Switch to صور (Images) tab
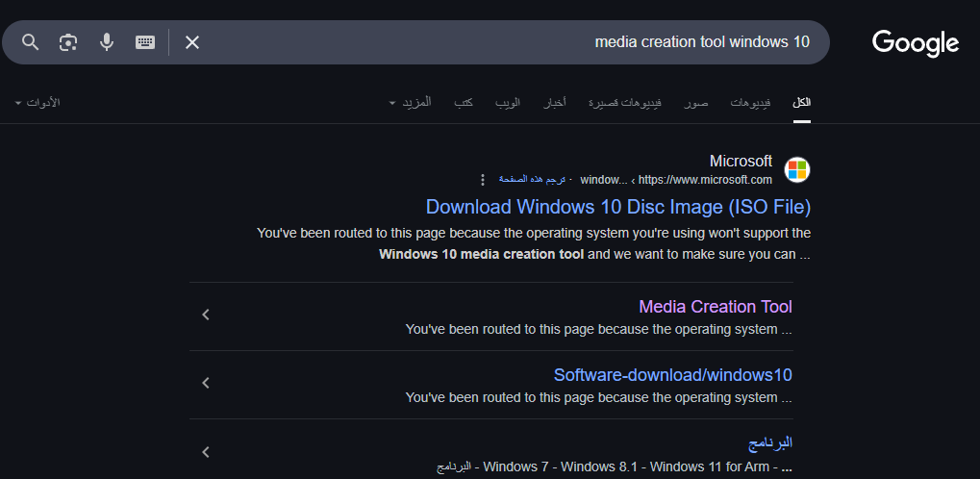Screen dimensions: 980x479 click(x=695, y=103)
